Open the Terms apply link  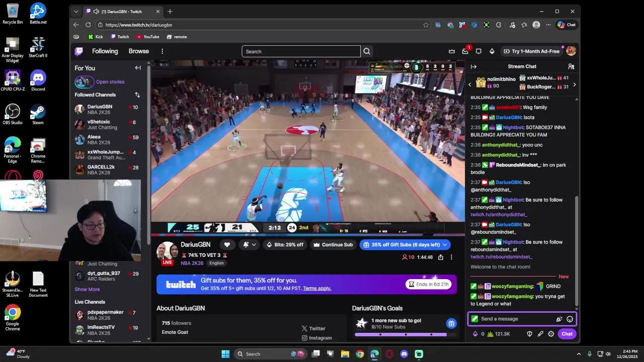(x=317, y=288)
